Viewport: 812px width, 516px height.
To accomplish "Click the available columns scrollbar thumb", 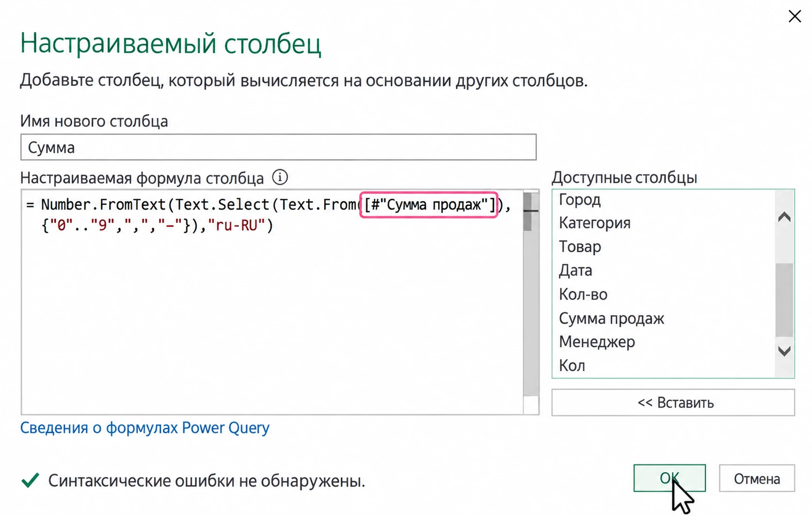I will (784, 300).
